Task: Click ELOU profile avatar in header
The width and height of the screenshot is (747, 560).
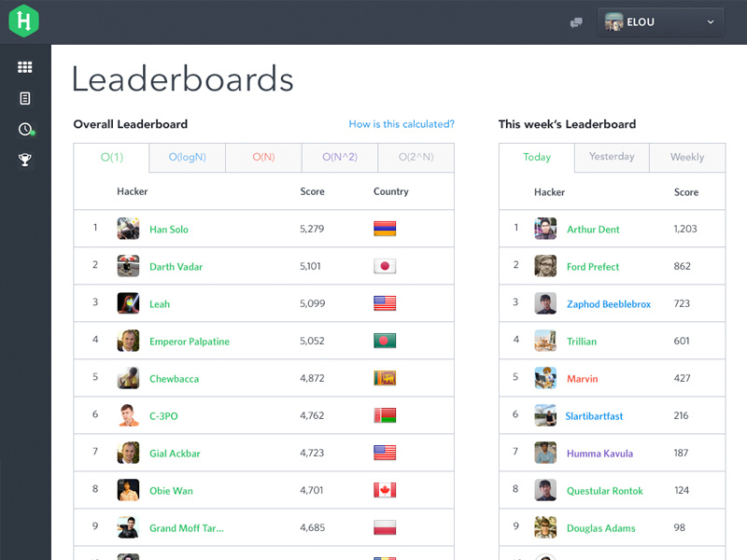Action: click(613, 21)
